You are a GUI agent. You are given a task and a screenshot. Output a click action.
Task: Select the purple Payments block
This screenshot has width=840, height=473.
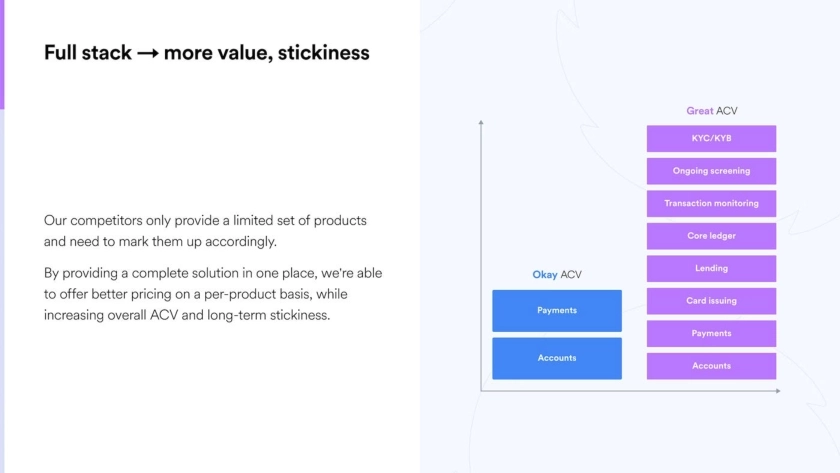[711, 333]
